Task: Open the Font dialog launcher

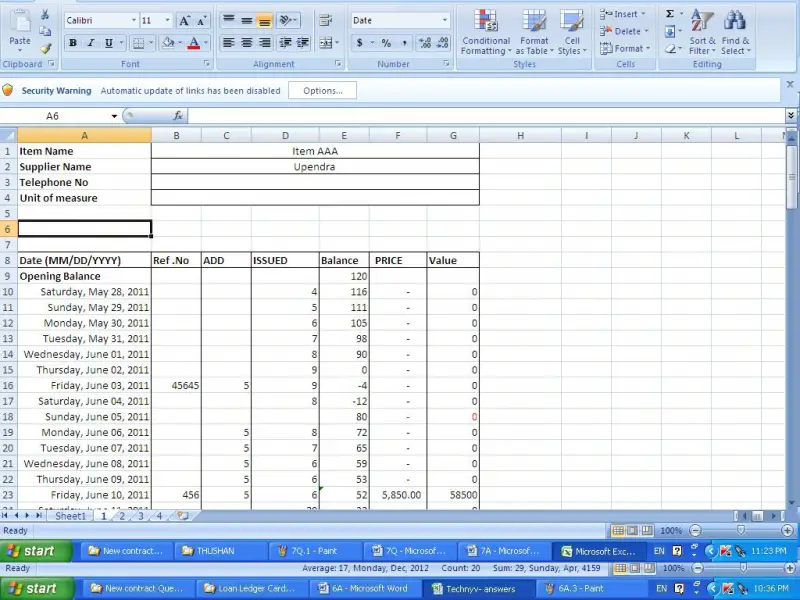Action: point(207,64)
